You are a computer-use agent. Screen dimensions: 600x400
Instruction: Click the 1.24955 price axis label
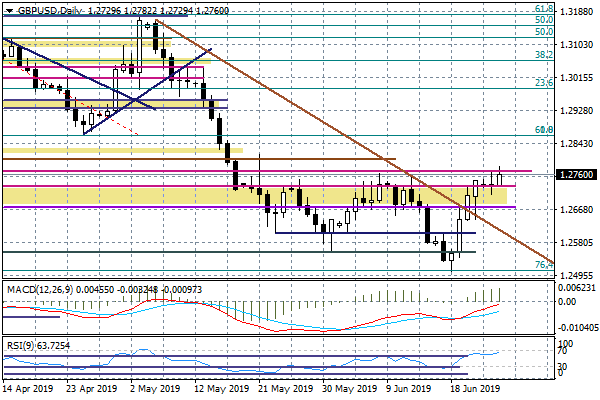(x=576, y=276)
